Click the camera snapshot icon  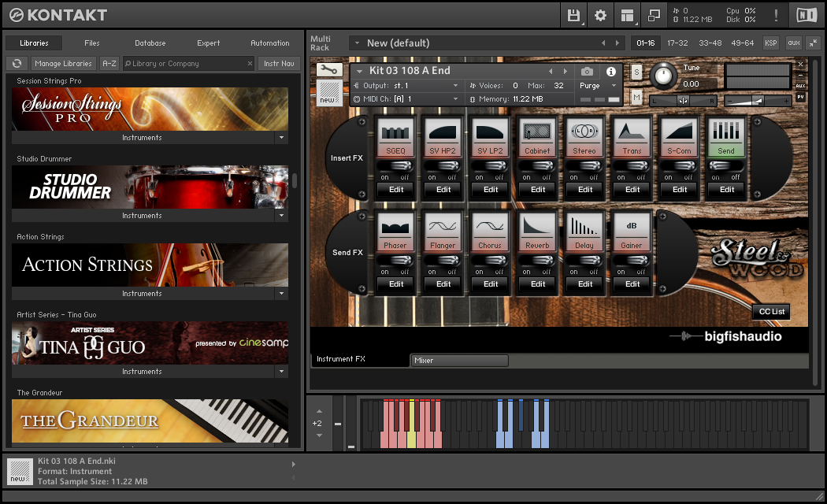click(587, 72)
